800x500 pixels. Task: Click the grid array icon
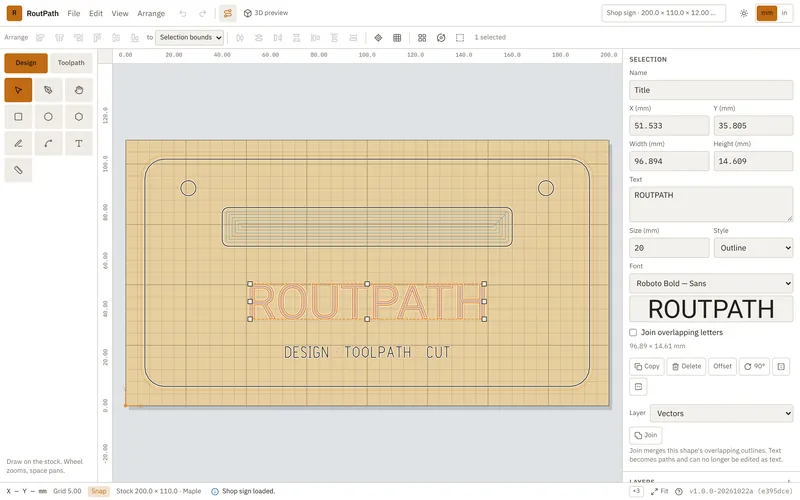pos(397,37)
